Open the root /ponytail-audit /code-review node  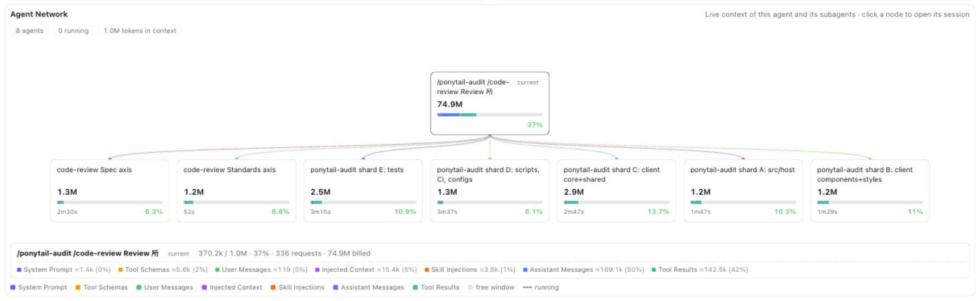[x=490, y=103]
